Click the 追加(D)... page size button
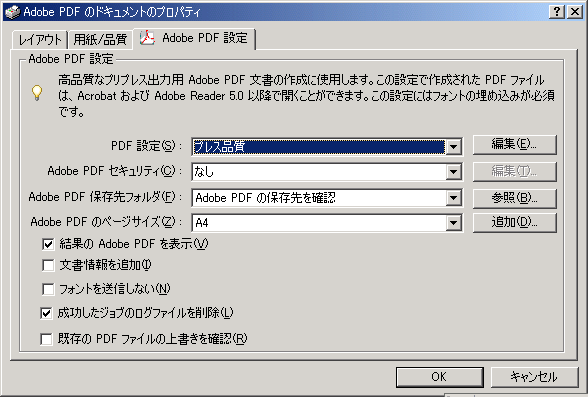This screenshot has width=588, height=397. 514,223
